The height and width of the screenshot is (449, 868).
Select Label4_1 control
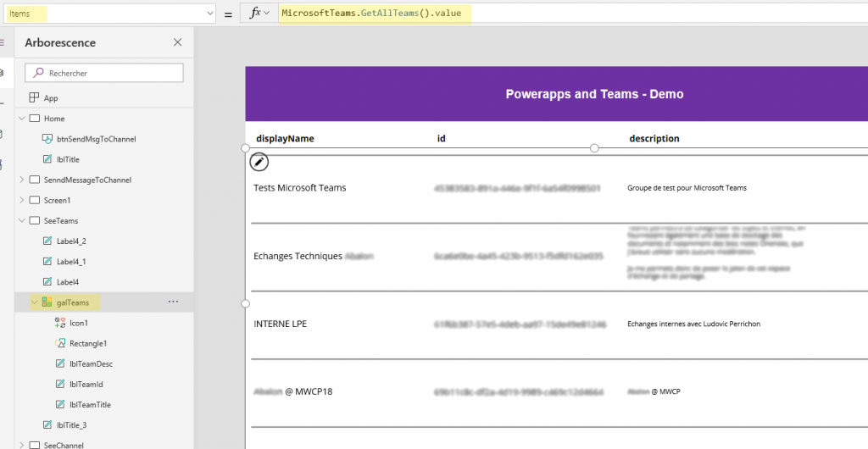click(x=71, y=262)
